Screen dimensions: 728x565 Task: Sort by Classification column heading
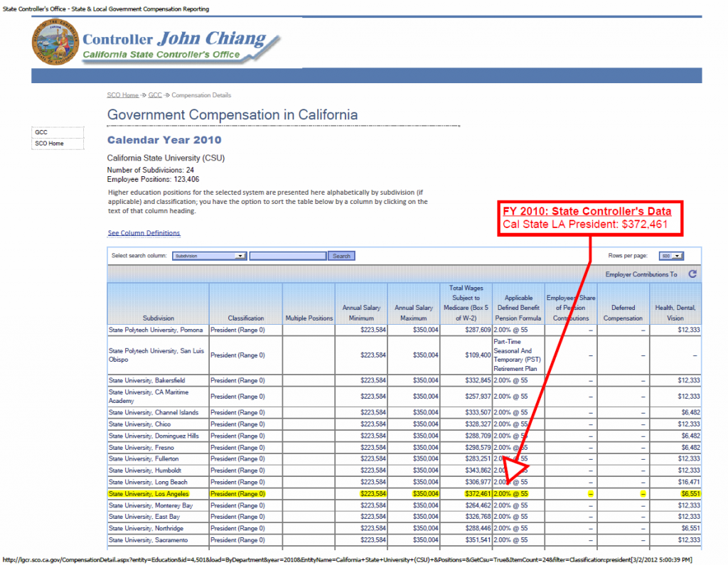pyautogui.click(x=246, y=318)
